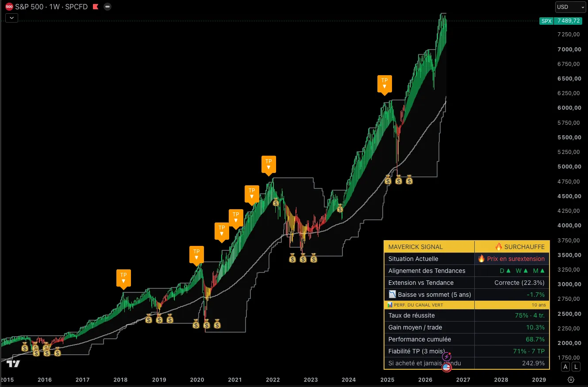Click the Alignement des Tendances label
588x387 pixels.
(x=427, y=271)
